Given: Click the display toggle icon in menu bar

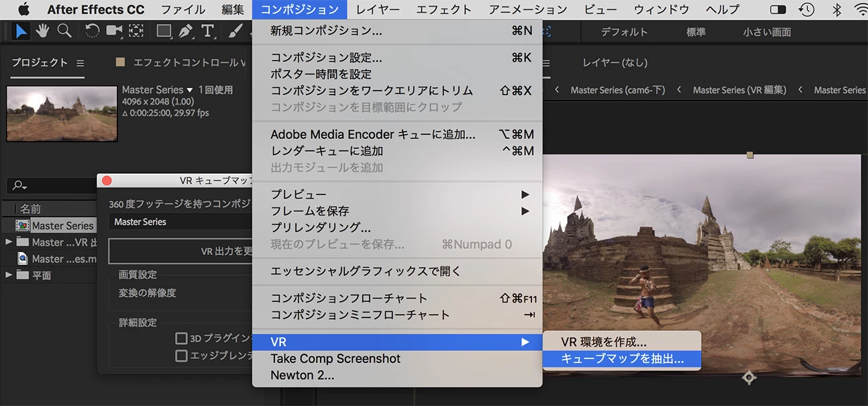Looking at the screenshot, I should 777,9.
